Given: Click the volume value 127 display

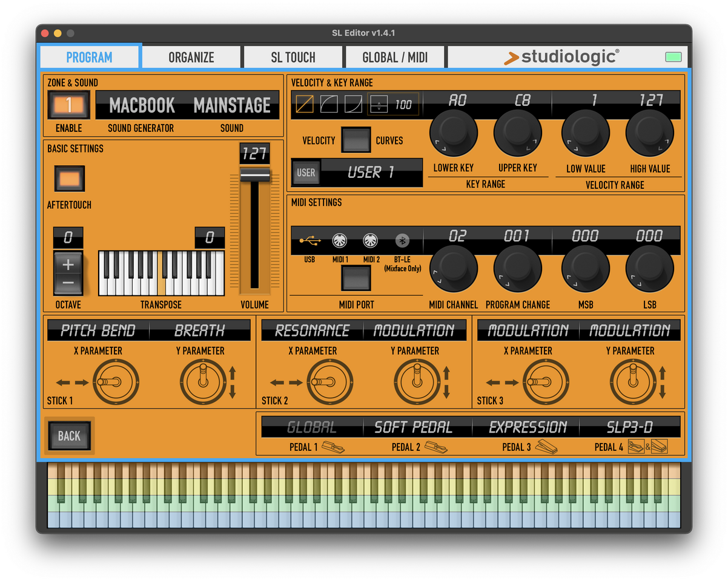Looking at the screenshot, I should click(x=254, y=153).
